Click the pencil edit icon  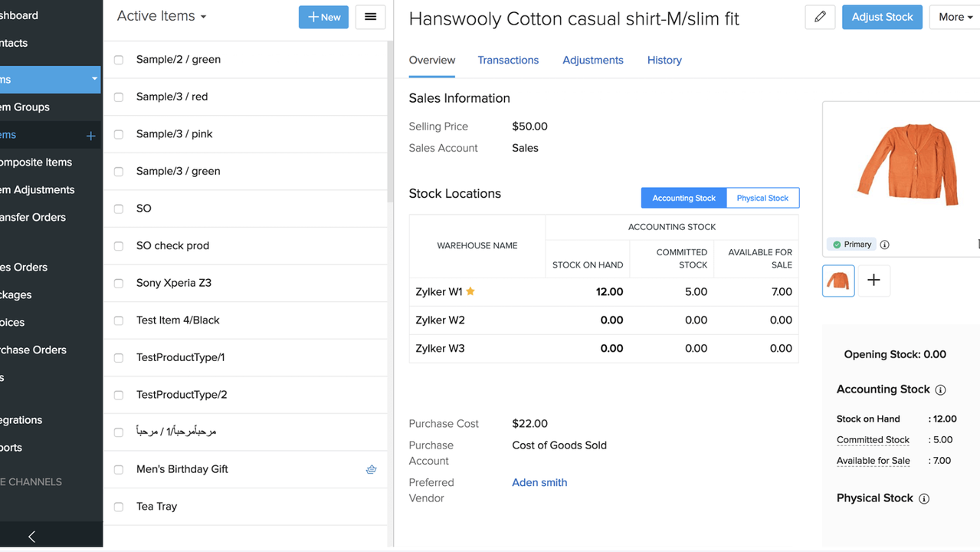click(x=820, y=17)
